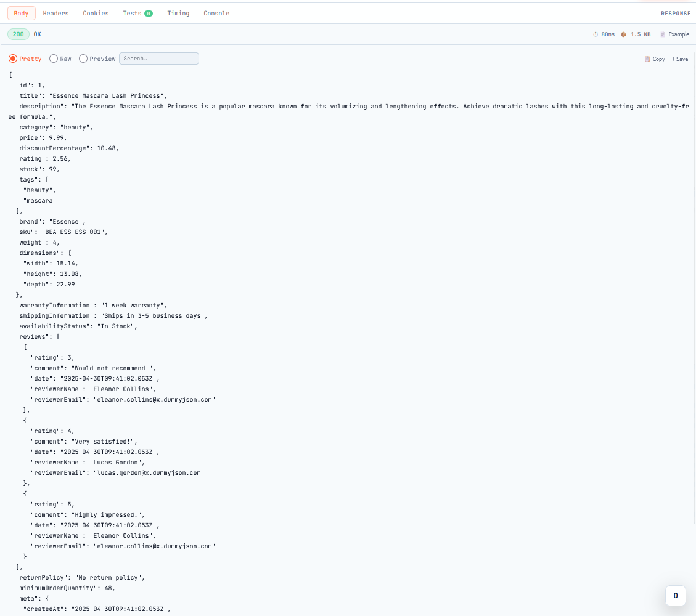Open the Headers tab
696x616 pixels.
(56, 14)
